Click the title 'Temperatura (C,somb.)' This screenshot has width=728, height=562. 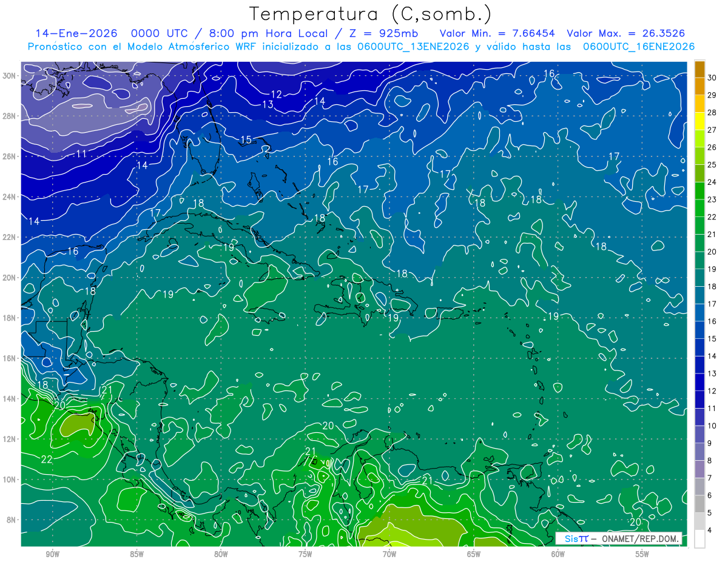(371, 15)
